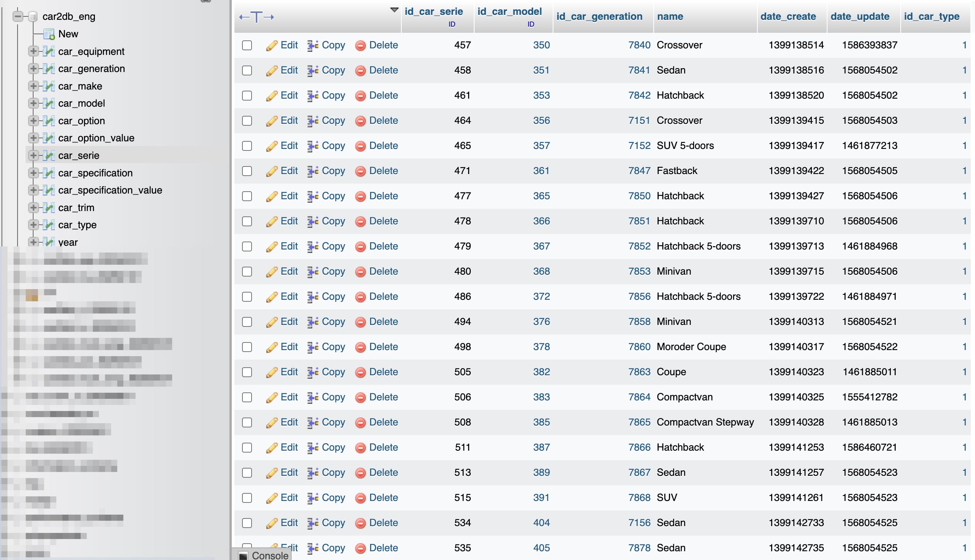
Task: Check the checkbox for row 515 SUV
Action: [x=247, y=498]
